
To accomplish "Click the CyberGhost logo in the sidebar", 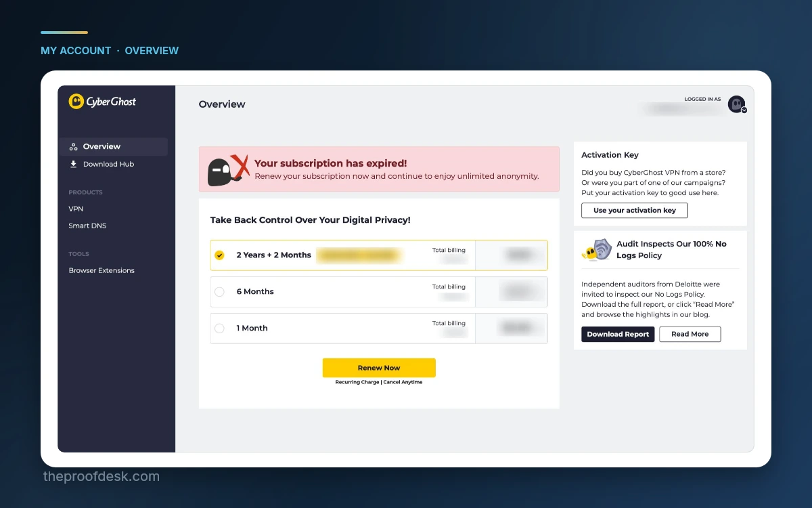I will (102, 102).
